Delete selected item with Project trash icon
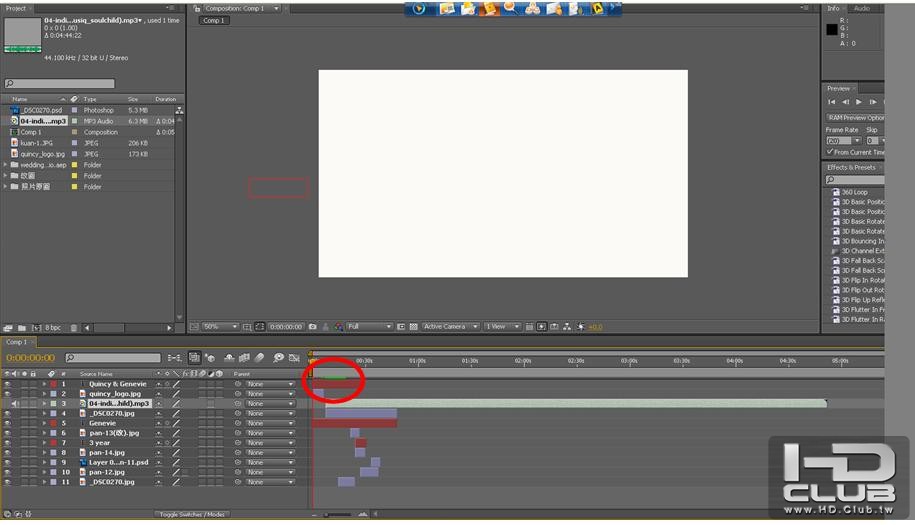The image size is (915, 525). 74,328
